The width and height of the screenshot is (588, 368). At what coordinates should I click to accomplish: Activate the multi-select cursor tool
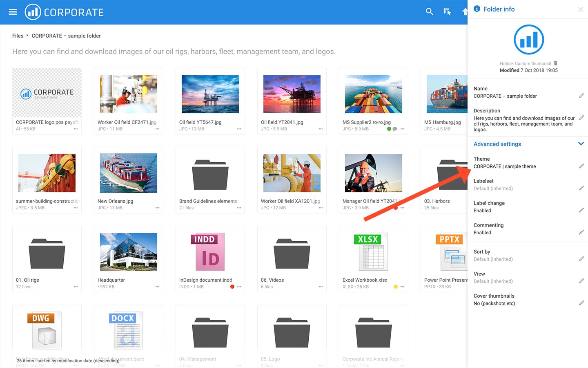(447, 12)
